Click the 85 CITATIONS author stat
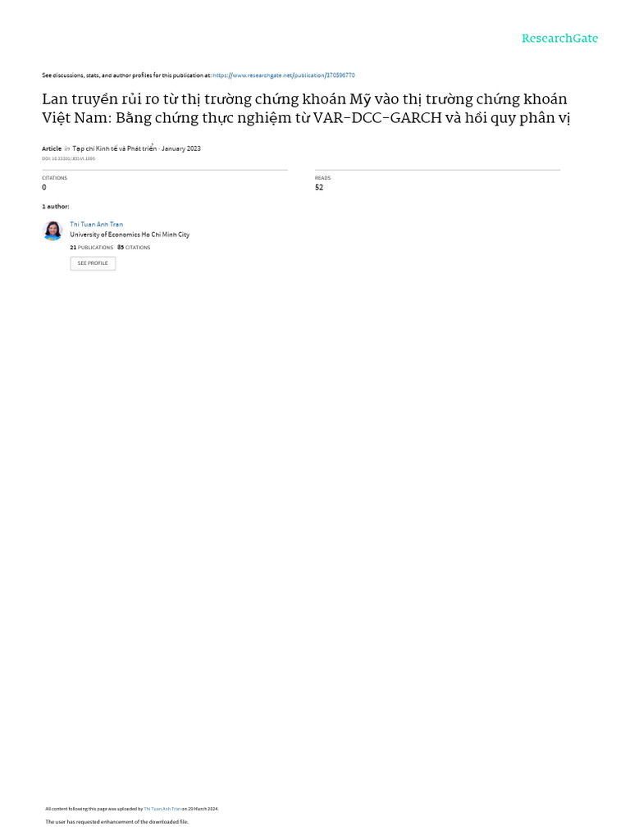This screenshot has height=840, width=630. (x=134, y=248)
